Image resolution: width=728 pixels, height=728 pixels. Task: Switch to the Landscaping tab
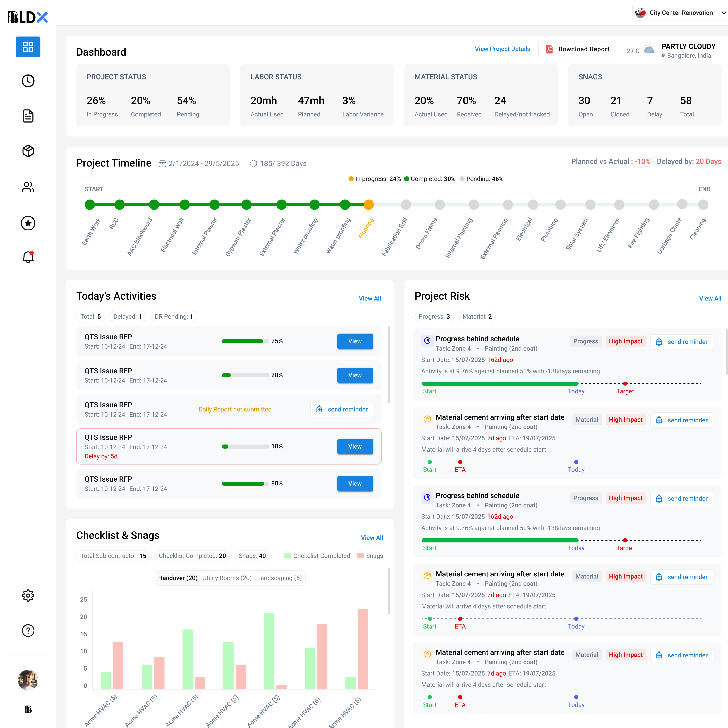click(x=279, y=578)
